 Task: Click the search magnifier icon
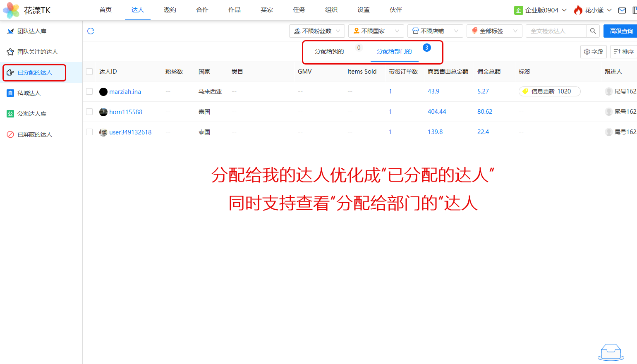click(x=593, y=31)
